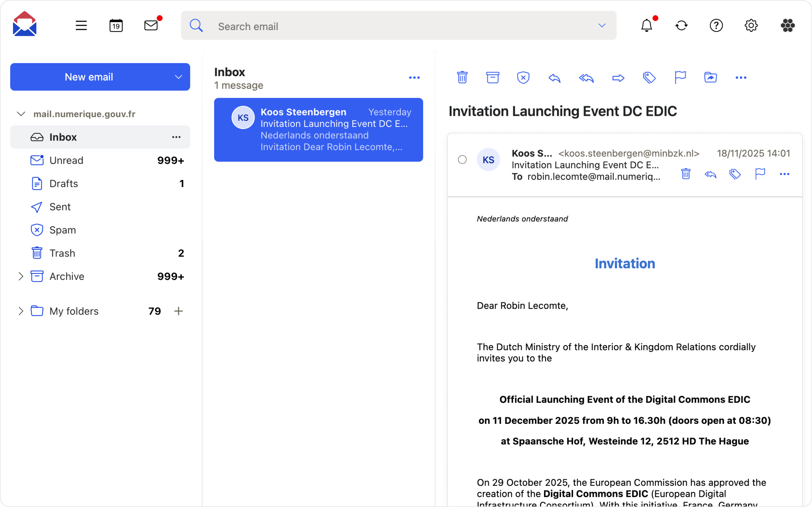The image size is (812, 507).
Task: Click the move to folder icon
Action: (x=710, y=78)
